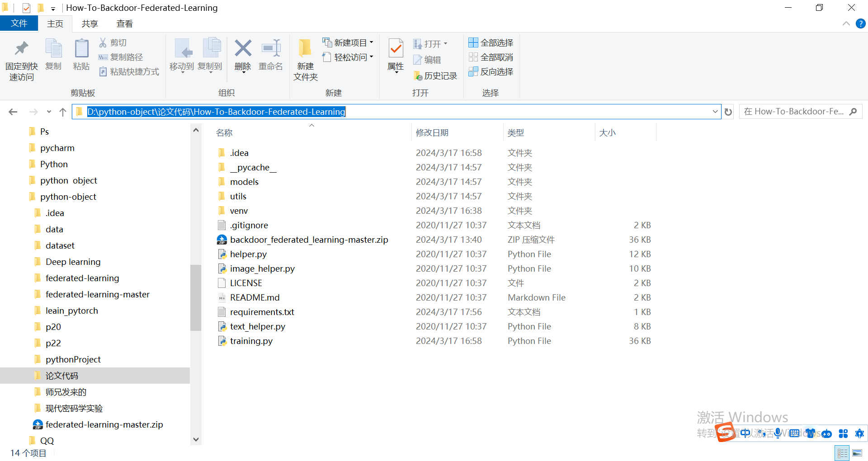Select the .idea folder in the file list
Image resolution: width=868 pixels, height=461 pixels.
pyautogui.click(x=239, y=153)
